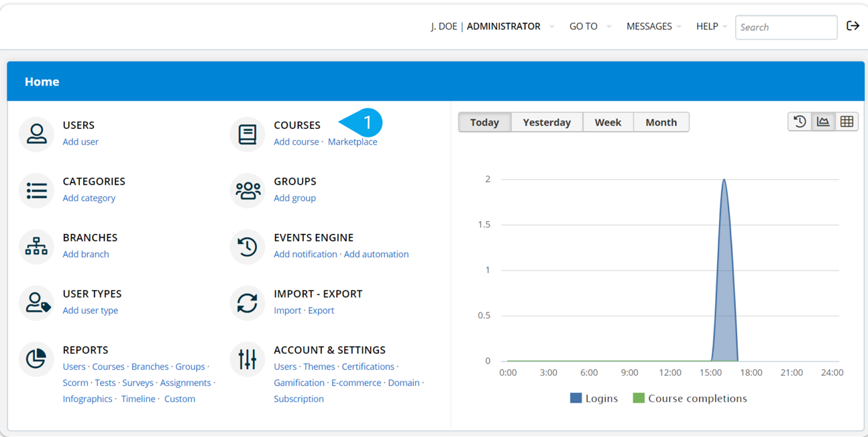Open Account & Settings sliders icon
Viewport: 868px width, 437px height.
click(x=248, y=359)
